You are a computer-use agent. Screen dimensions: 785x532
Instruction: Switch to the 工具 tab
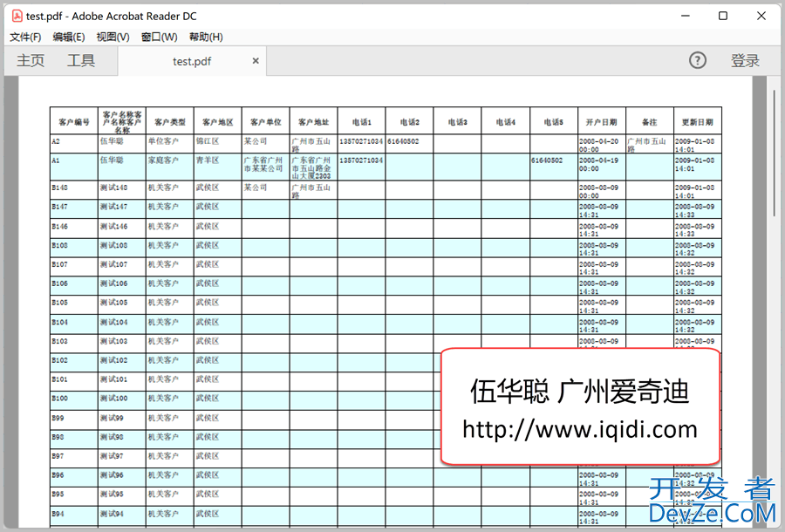(x=81, y=60)
